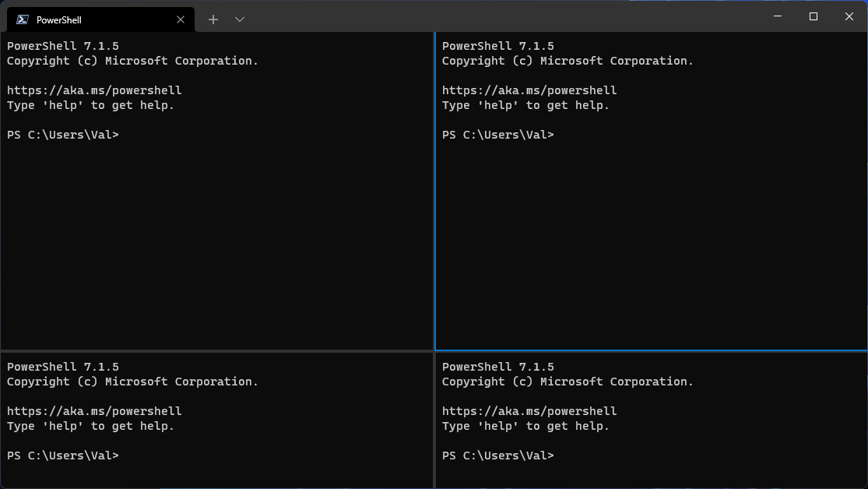
Task: Click "Type 'help'" line in bottom-left pane
Action: pyautogui.click(x=91, y=426)
